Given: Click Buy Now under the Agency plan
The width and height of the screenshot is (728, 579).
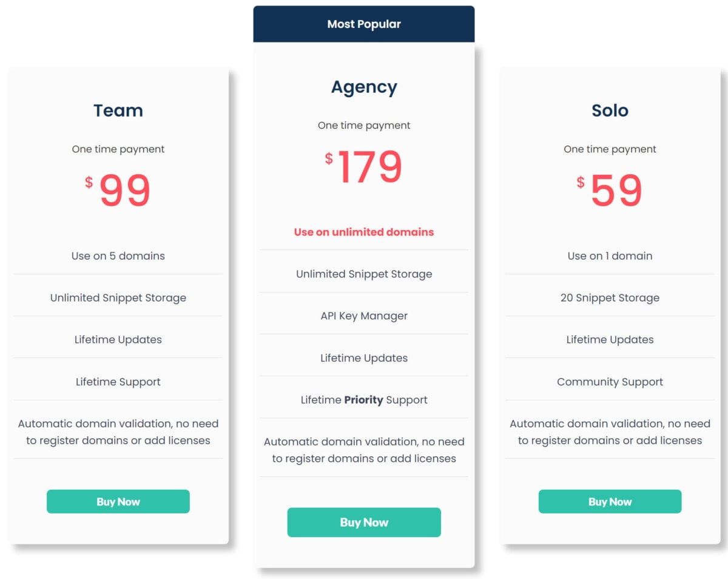Looking at the screenshot, I should 364,522.
